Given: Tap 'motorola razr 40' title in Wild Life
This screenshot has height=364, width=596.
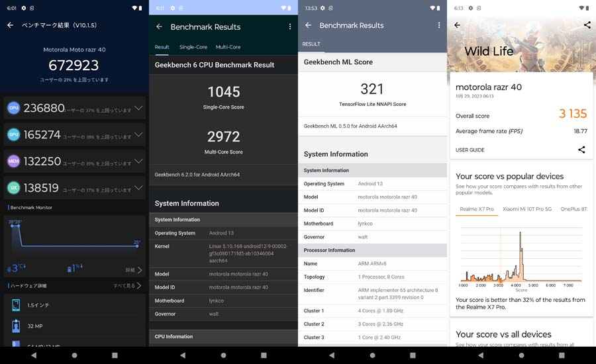Looking at the screenshot, I should tap(489, 87).
